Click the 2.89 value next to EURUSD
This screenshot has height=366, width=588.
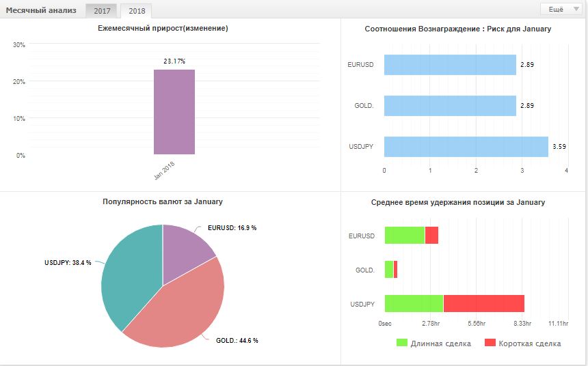pos(527,64)
